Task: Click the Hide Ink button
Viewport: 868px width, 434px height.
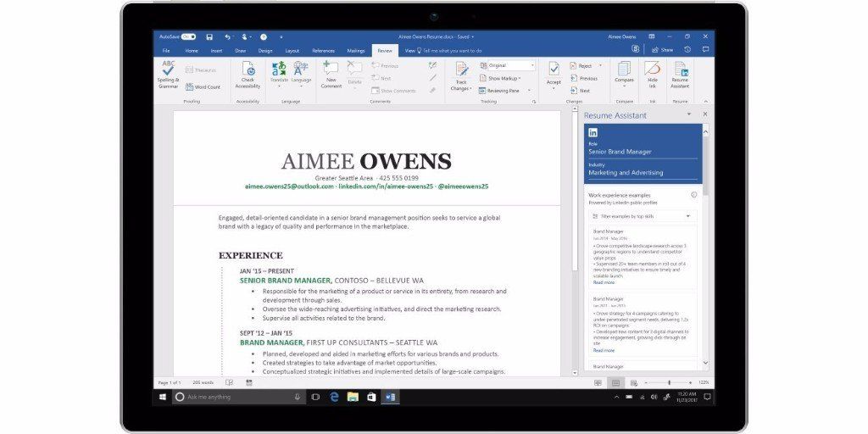Action: pyautogui.click(x=652, y=74)
